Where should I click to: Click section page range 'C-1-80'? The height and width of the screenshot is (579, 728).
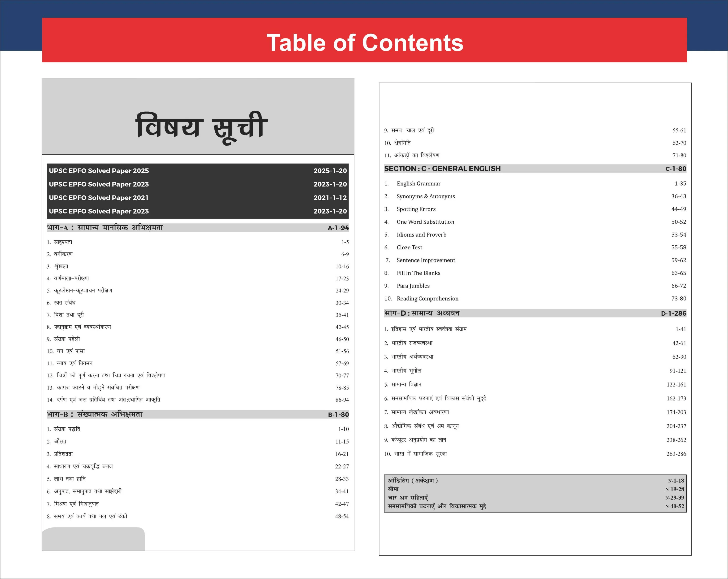point(676,169)
